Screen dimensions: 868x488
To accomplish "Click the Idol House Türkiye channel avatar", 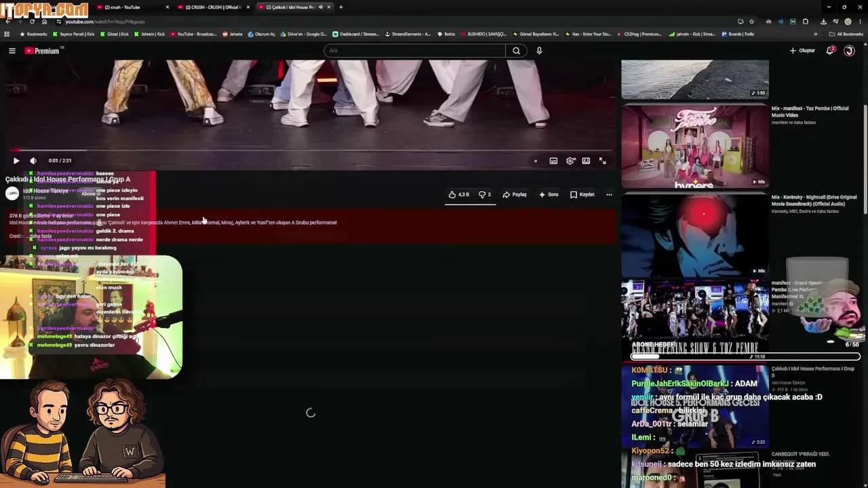I will [x=12, y=193].
